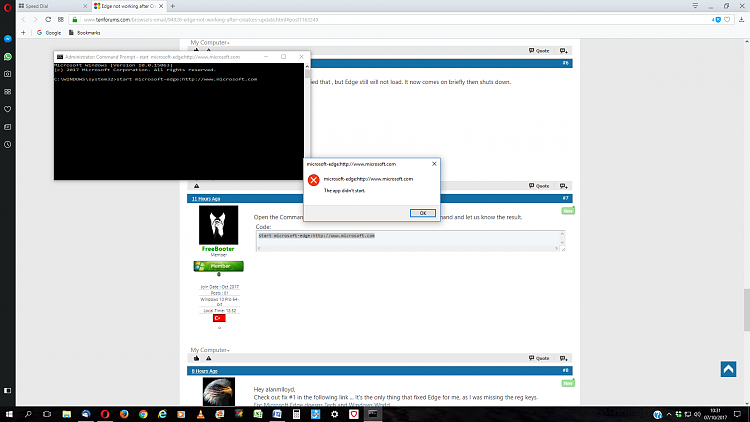The height and width of the screenshot is (422, 750).
Task: Quote FreeBooter's post #7
Action: 539,358
